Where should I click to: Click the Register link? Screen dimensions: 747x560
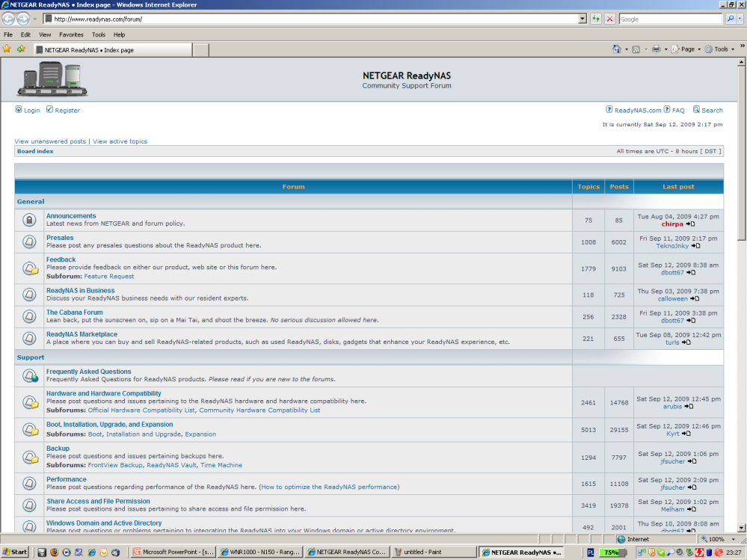tap(63, 110)
